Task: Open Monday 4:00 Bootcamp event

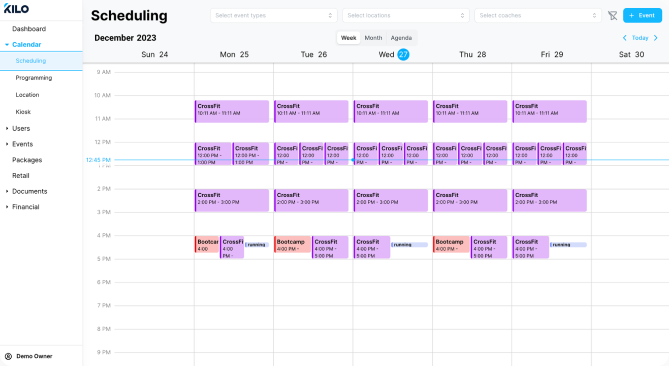Action: pos(207,244)
